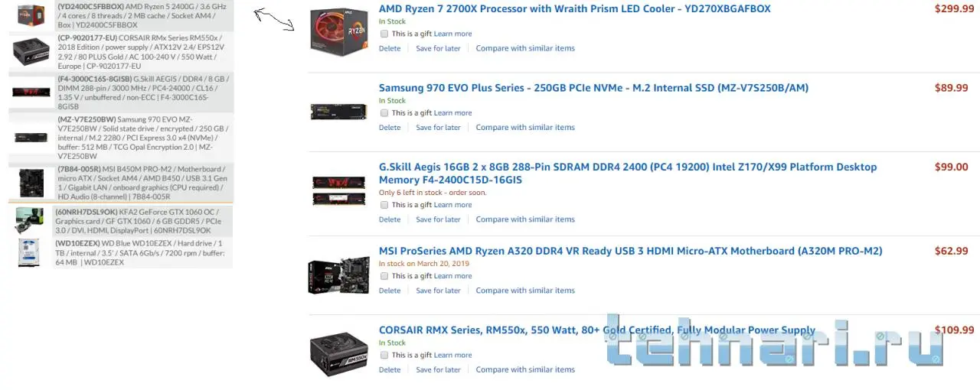This screenshot has width=980, height=390.
Task: Save the Samsung 970 EVO Plus for later
Action: 438,128
